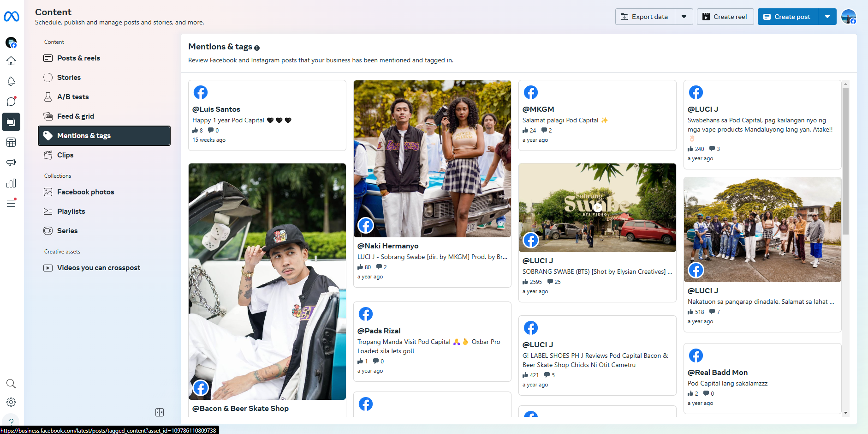
Task: Open the Planner calendar grid icon
Action: pyautogui.click(x=11, y=142)
